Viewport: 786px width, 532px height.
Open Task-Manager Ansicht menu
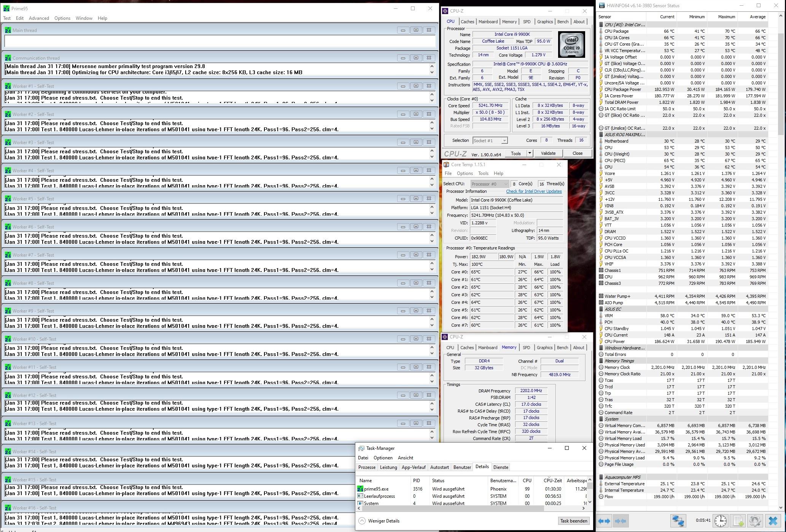[x=406, y=458]
